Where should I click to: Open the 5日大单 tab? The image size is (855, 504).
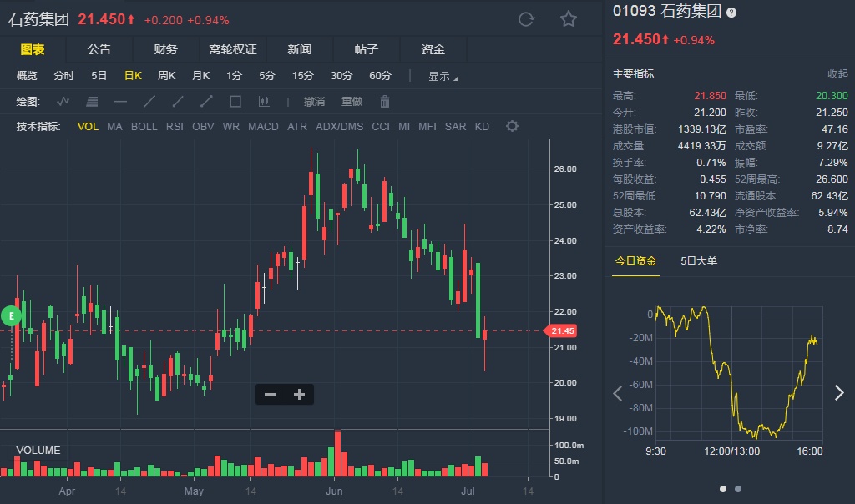[699, 261]
